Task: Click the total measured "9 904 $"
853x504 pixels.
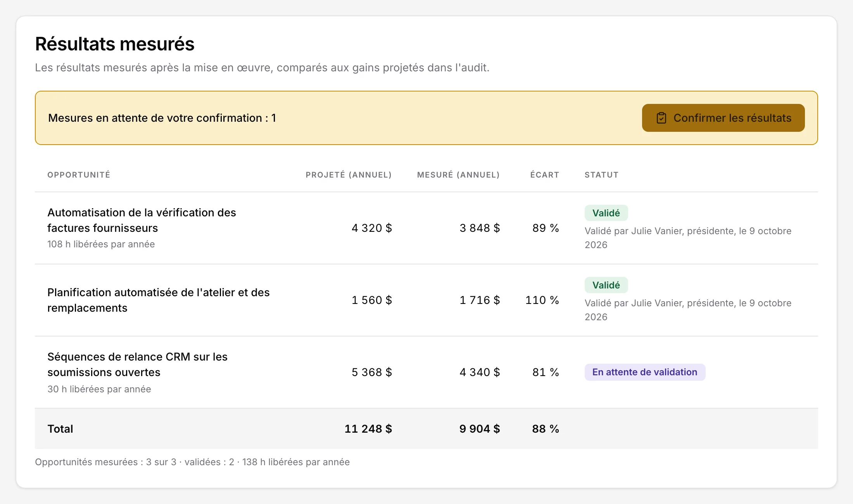Action: pyautogui.click(x=480, y=429)
